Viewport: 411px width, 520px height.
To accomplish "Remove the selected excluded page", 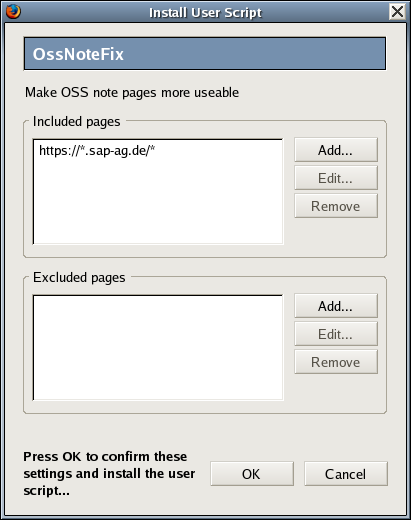I will click(x=336, y=362).
